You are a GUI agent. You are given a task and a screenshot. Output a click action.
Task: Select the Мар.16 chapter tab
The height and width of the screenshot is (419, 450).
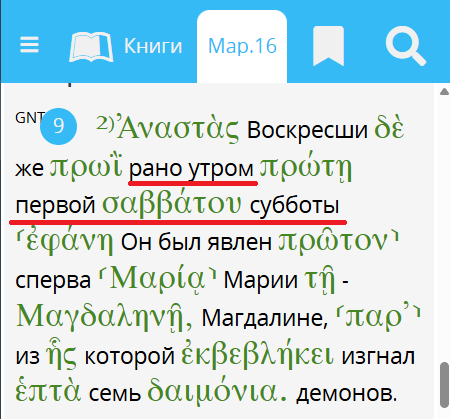(242, 46)
